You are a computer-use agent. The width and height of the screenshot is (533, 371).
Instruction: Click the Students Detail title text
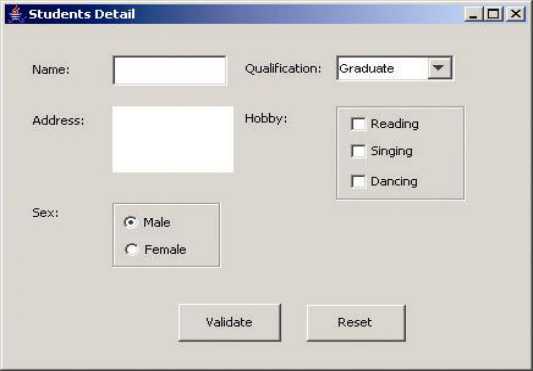tap(82, 14)
